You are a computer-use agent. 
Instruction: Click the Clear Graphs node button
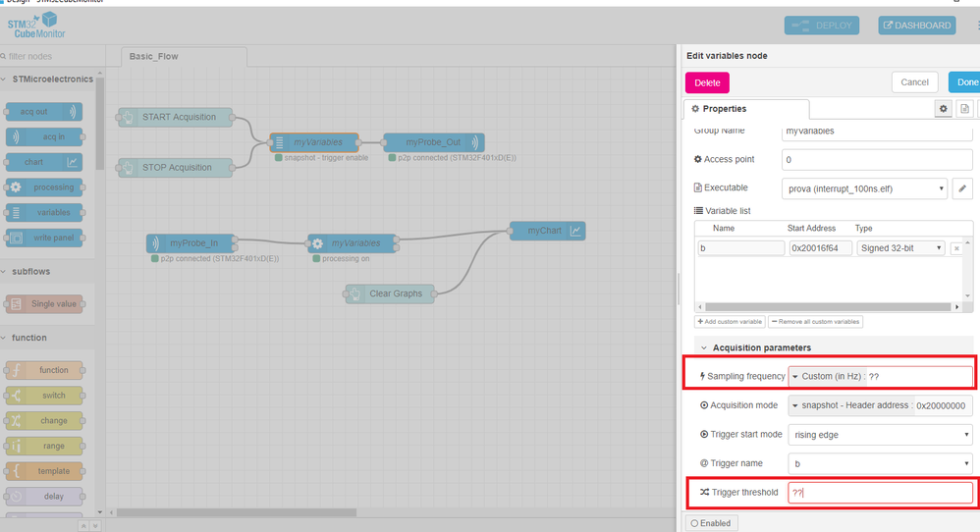355,293
